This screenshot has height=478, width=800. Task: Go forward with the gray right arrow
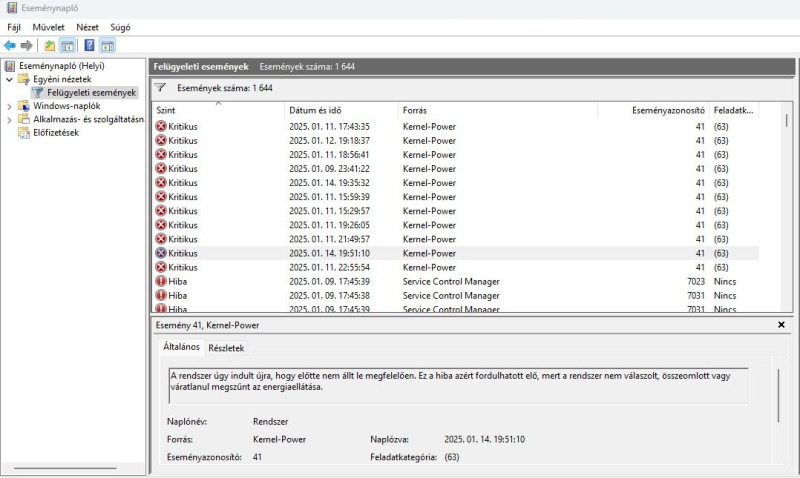pyautogui.click(x=27, y=46)
